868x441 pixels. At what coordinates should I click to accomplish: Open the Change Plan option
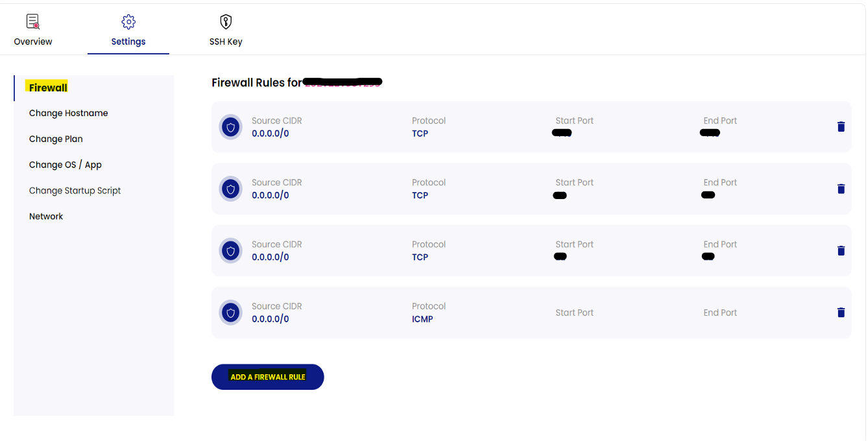(56, 139)
